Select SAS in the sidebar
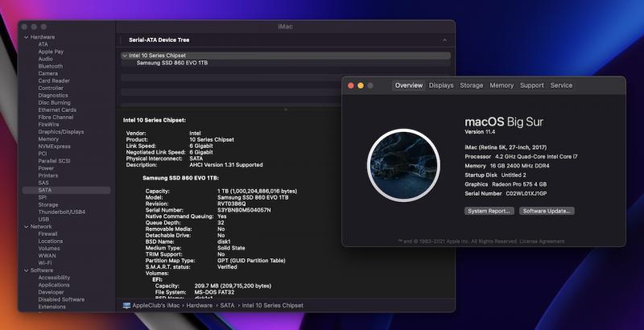 (43, 183)
